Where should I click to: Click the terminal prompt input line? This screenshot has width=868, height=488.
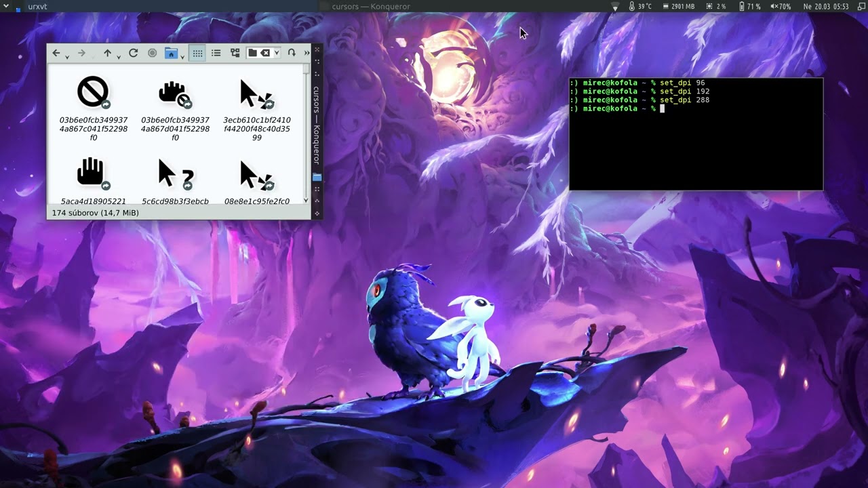[696, 108]
